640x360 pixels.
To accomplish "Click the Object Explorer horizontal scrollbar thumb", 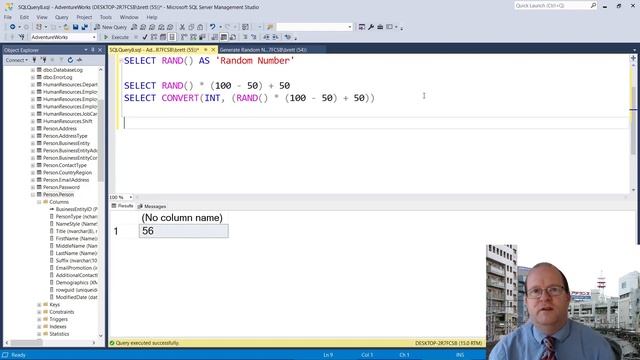I will tap(26, 343).
